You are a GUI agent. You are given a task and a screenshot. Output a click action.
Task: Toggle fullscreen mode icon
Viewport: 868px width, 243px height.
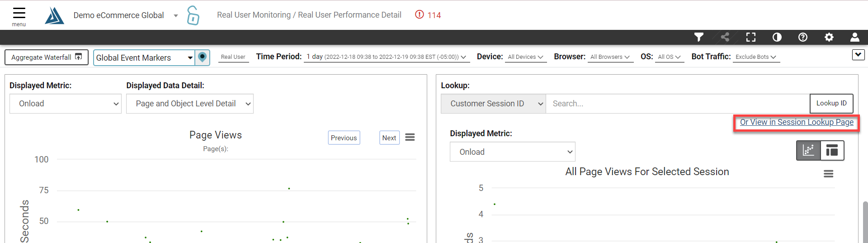(751, 37)
